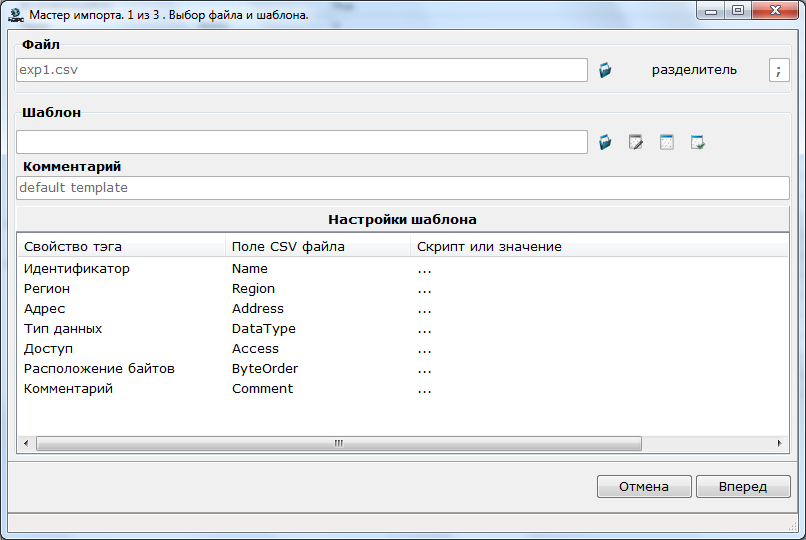806x540 pixels.
Task: Click the Name CSV field cell
Action: coord(250,269)
